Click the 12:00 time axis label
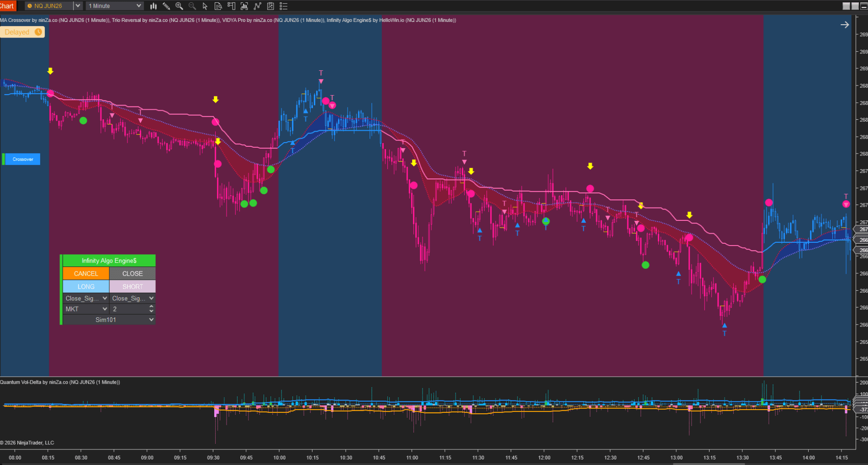The height and width of the screenshot is (465, 868). [544, 458]
